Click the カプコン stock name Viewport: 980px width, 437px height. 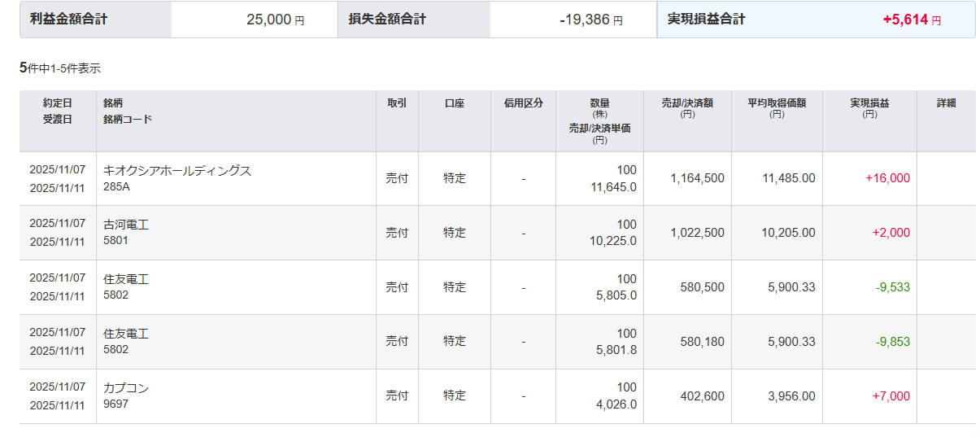click(126, 388)
